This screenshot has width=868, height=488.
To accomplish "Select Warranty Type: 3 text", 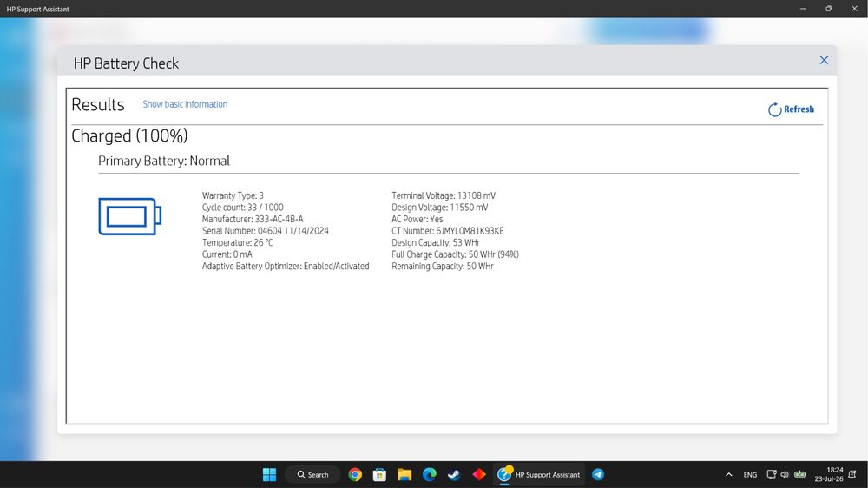I will [x=233, y=195].
